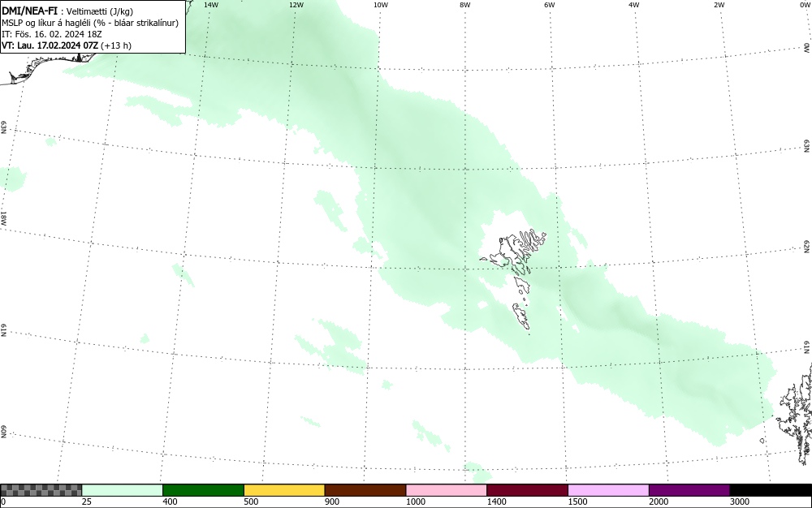Click the legend value "400"
This screenshot has width=812, height=508.
(x=170, y=502)
